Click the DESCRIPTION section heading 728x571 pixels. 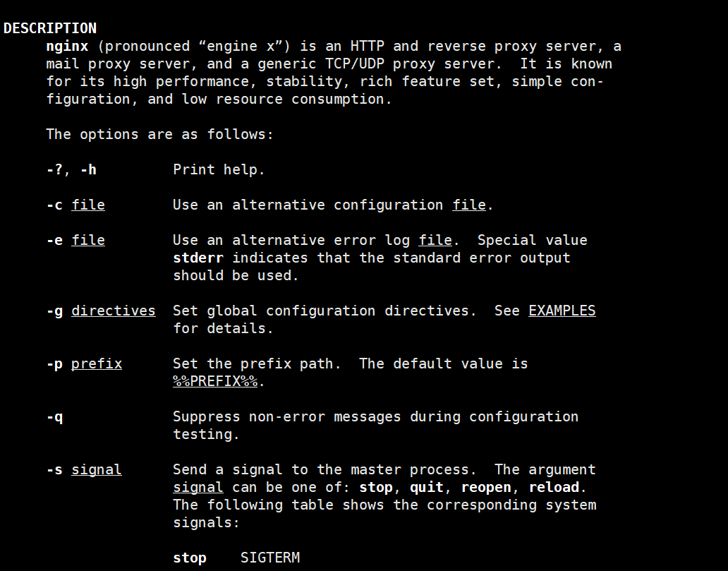[50, 28]
